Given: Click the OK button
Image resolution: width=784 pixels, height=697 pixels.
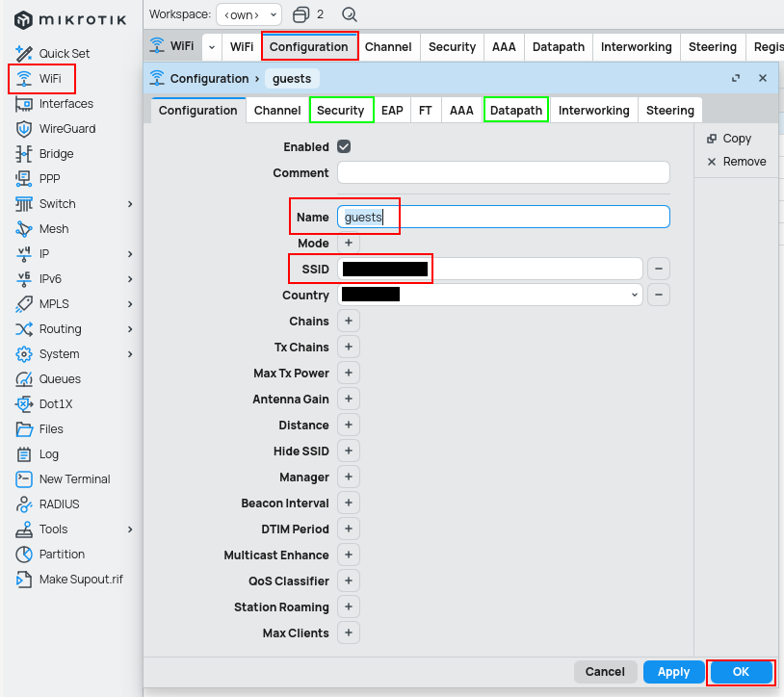Looking at the screenshot, I should (x=741, y=672).
